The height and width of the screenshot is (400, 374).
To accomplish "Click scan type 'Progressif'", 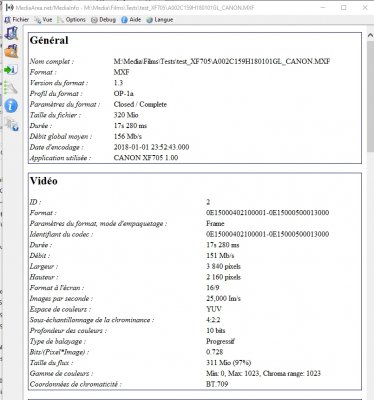I will click(x=220, y=341).
